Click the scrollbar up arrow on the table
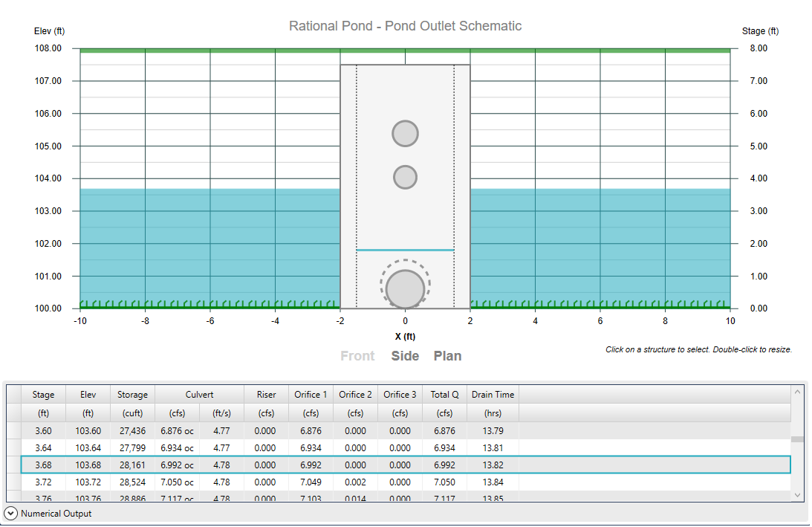 tap(797, 390)
